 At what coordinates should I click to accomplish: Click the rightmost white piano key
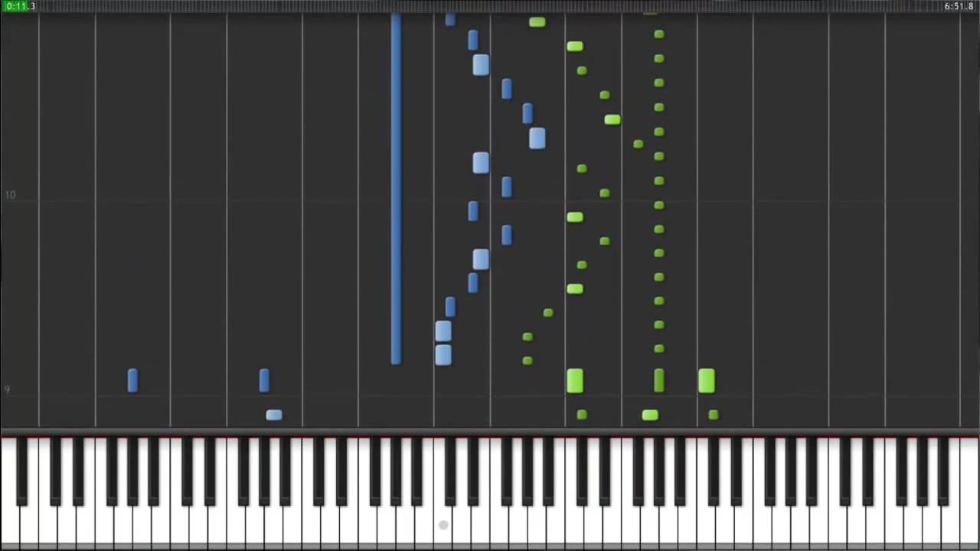(969, 490)
